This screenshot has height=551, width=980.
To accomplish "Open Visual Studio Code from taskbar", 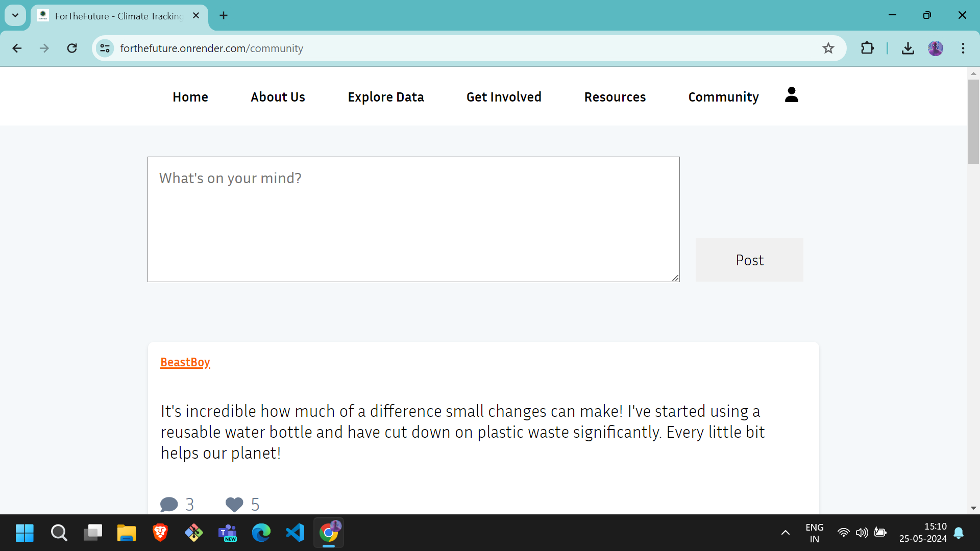I will 295,533.
